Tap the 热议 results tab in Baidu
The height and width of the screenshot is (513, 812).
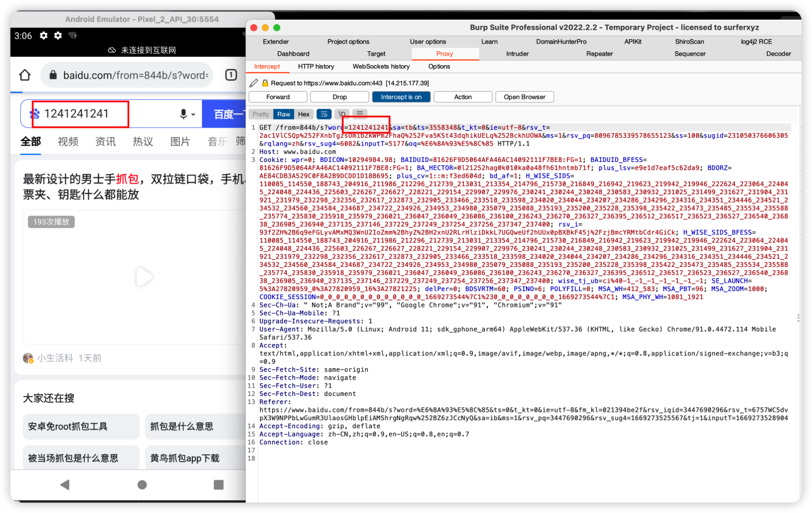pyautogui.click(x=142, y=142)
